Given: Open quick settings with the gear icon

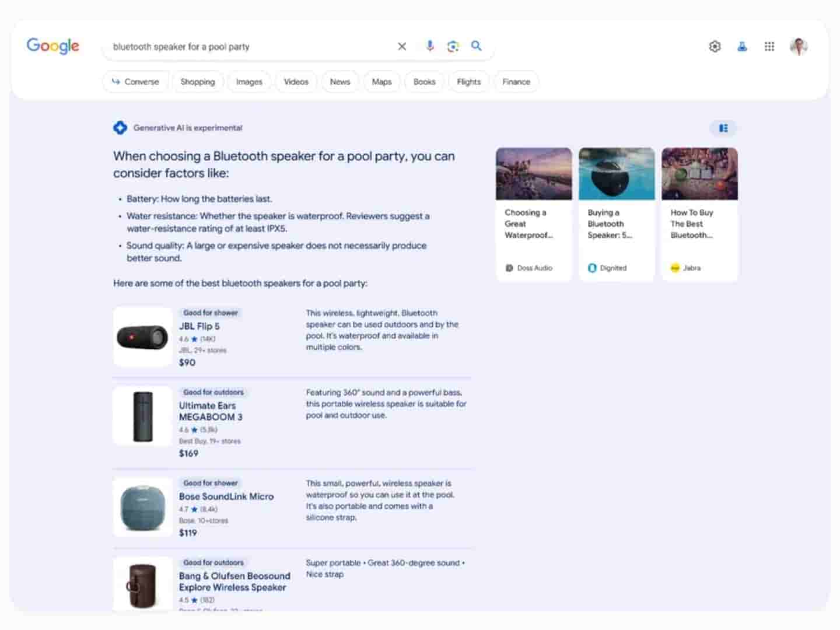Looking at the screenshot, I should (x=715, y=46).
